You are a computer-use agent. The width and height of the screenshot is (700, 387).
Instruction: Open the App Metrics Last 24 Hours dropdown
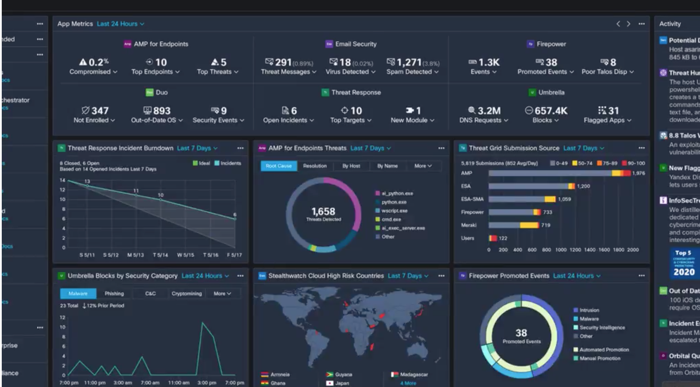point(121,24)
